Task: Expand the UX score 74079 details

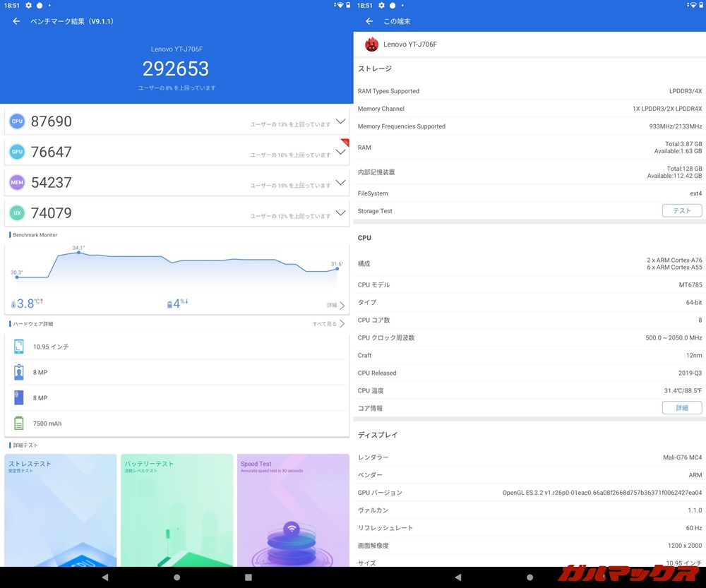Action: [340, 213]
